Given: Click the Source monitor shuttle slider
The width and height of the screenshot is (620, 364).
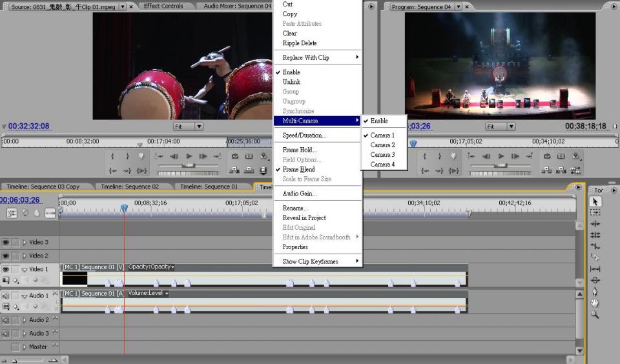Looking at the screenshot, I should [x=188, y=166].
